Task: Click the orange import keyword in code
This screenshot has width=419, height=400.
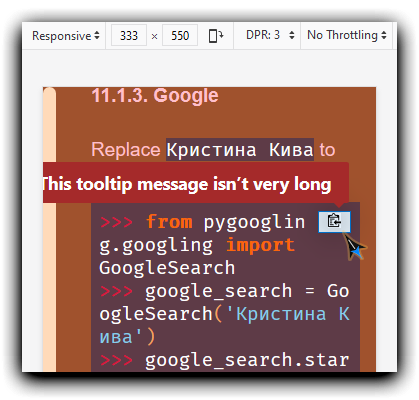Action: point(260,245)
